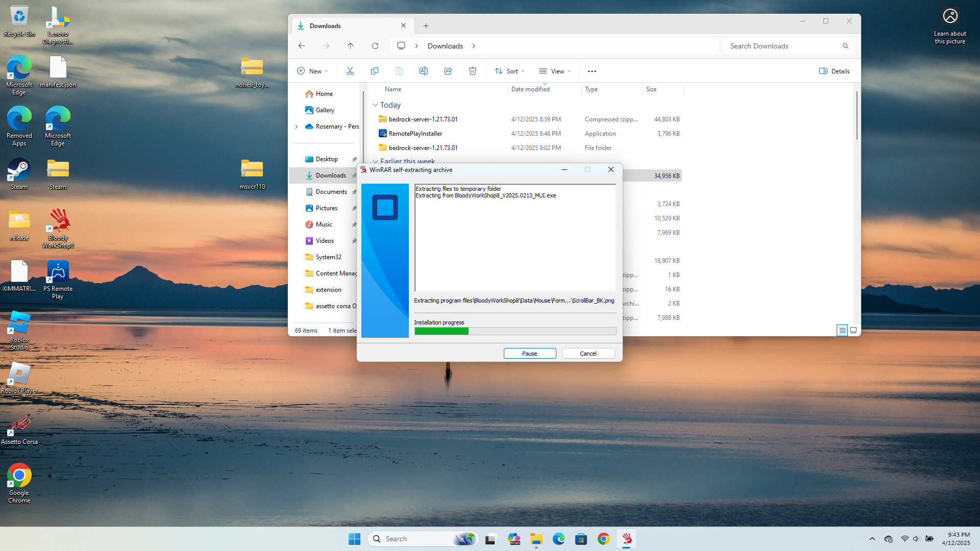
Task: Sort files by Date modified column
Action: [530, 89]
